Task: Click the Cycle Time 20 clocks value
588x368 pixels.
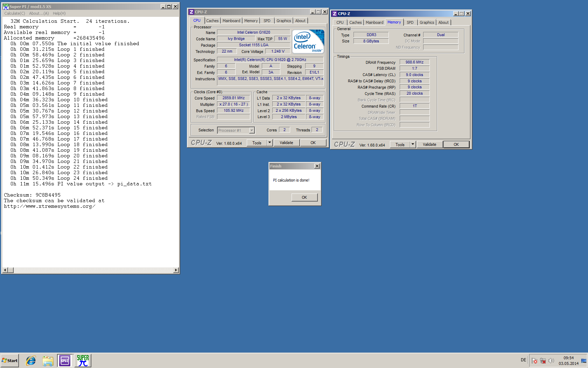Action: [414, 94]
